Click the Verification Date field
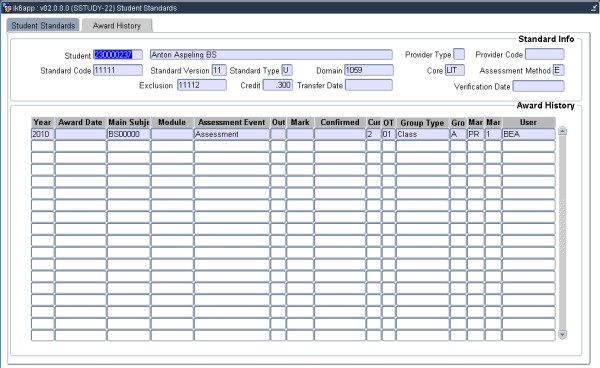Screen dimensions: 600x368 coord(538,86)
